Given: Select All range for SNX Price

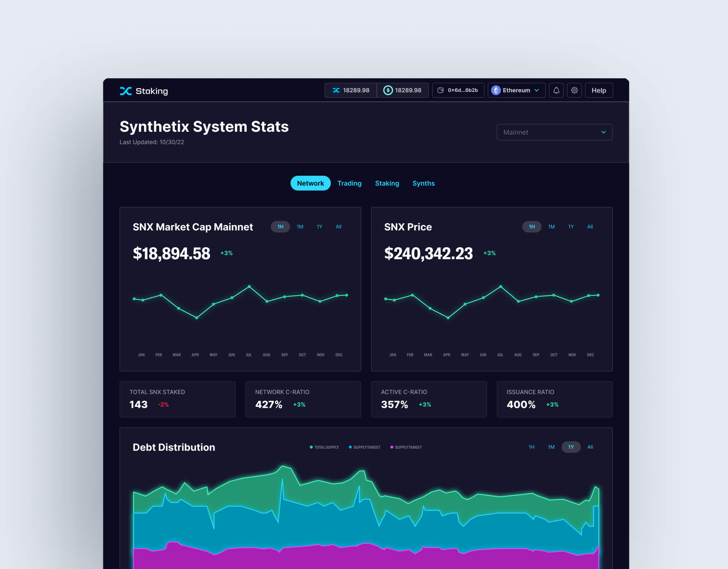Looking at the screenshot, I should pos(590,227).
